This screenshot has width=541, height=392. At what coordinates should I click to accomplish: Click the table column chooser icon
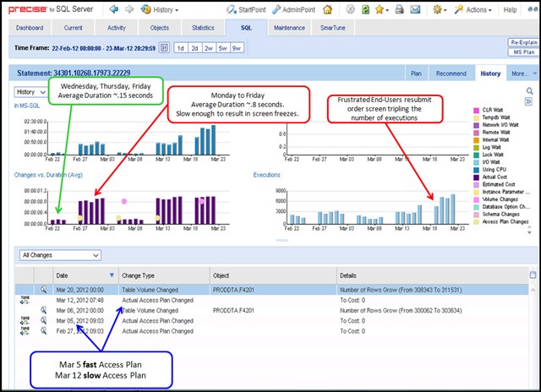click(533, 275)
